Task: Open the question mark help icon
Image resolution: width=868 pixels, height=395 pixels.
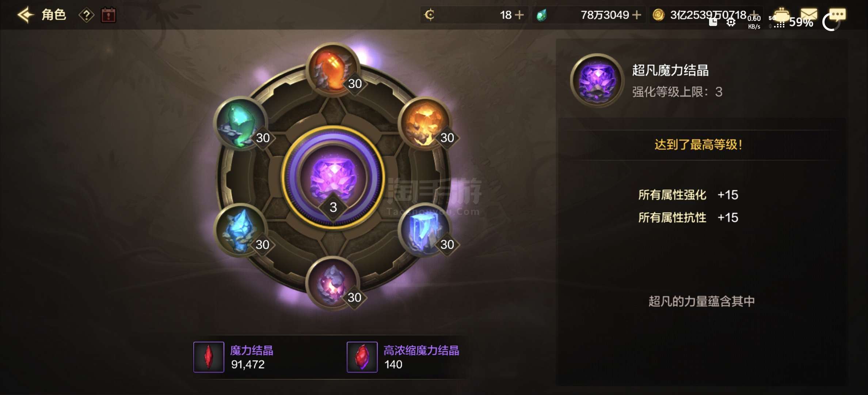Action: click(x=87, y=15)
